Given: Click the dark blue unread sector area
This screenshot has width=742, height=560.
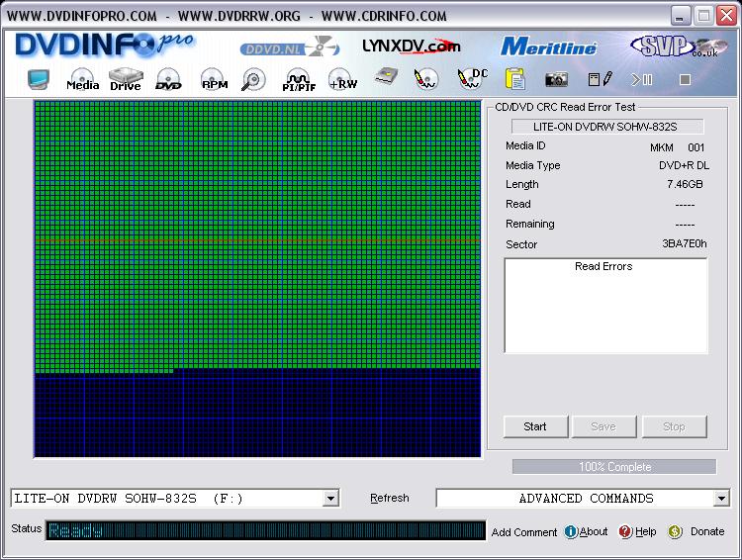Looking at the screenshot, I should [x=257, y=415].
